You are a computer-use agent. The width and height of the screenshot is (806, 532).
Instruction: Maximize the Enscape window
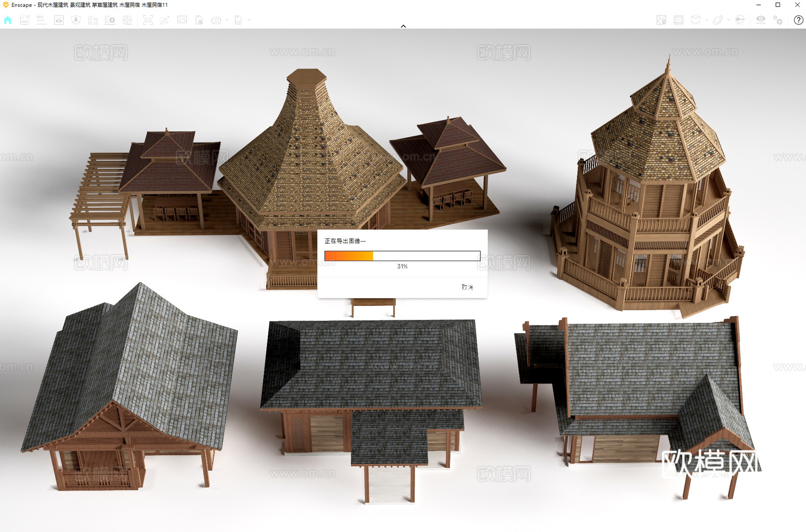click(x=778, y=5)
